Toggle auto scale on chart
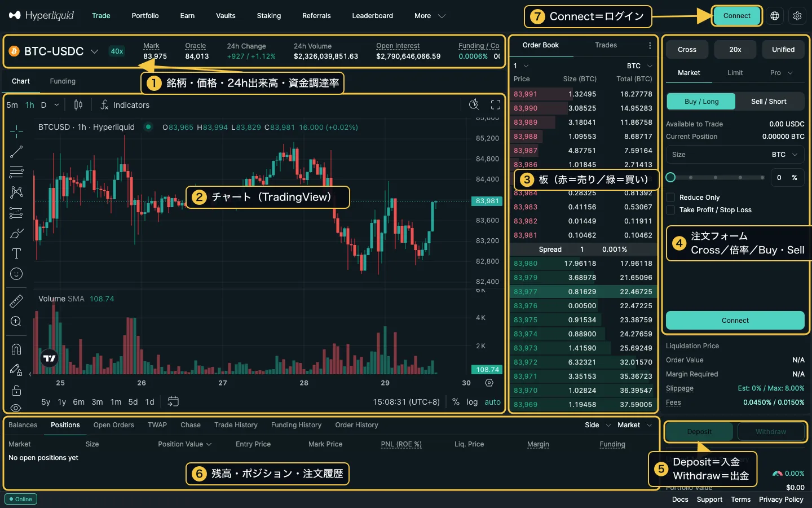Viewport: 812px width, 508px height. click(492, 402)
